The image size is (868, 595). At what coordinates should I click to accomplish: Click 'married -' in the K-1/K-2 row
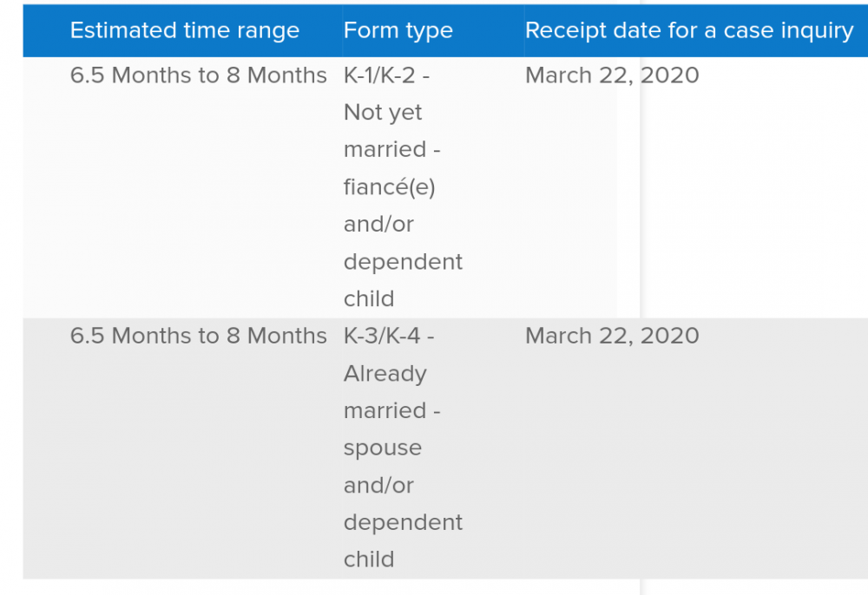[392, 149]
